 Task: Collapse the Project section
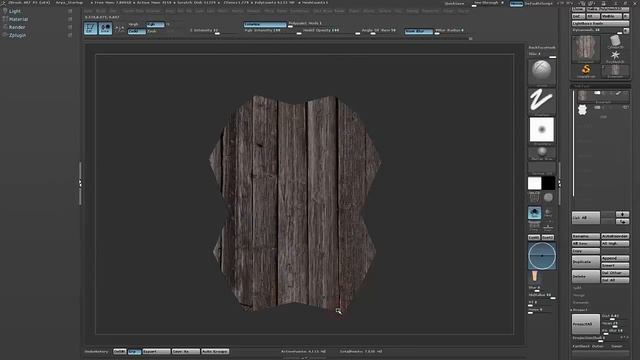point(580,310)
